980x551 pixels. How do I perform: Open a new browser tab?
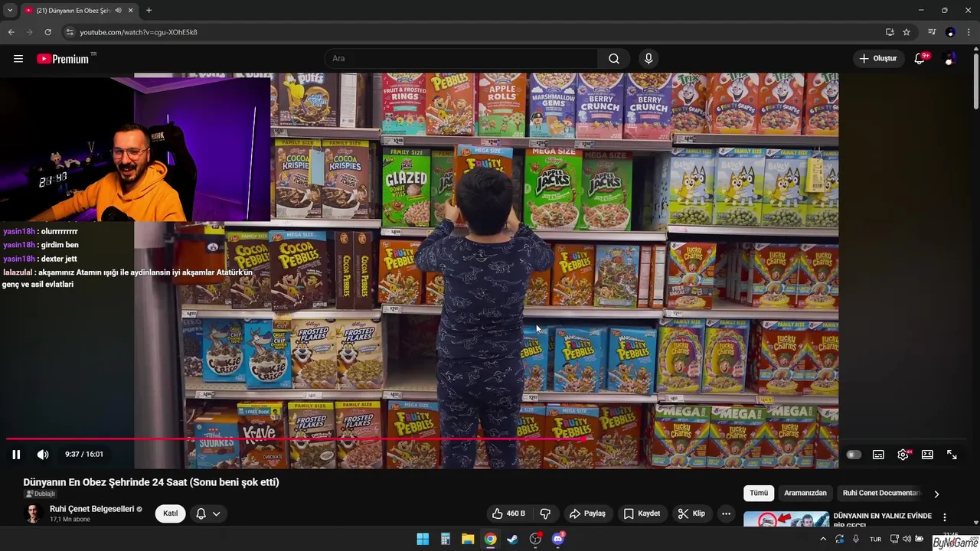coord(149,10)
